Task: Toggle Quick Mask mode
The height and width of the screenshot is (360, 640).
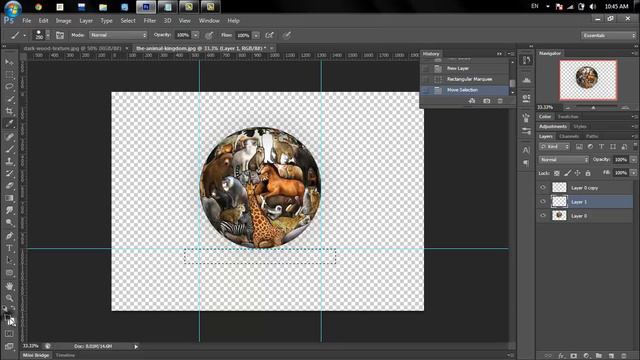Action: click(x=9, y=334)
